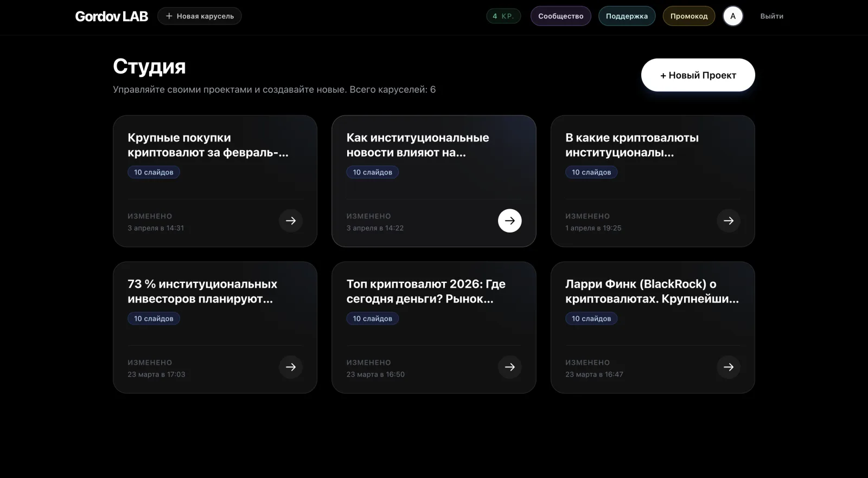Click the subtitle 'Всего каруселей: 6'
868x478 pixels.
click(x=392, y=89)
